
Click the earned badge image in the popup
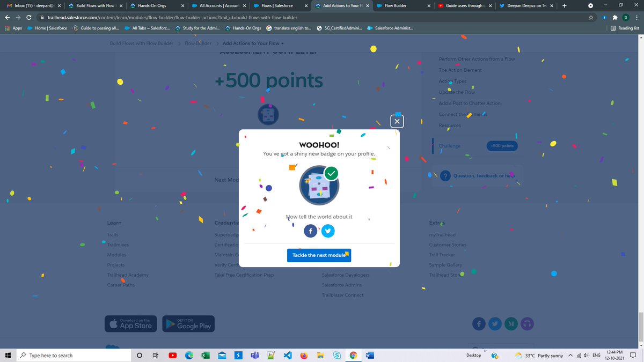coord(319,186)
